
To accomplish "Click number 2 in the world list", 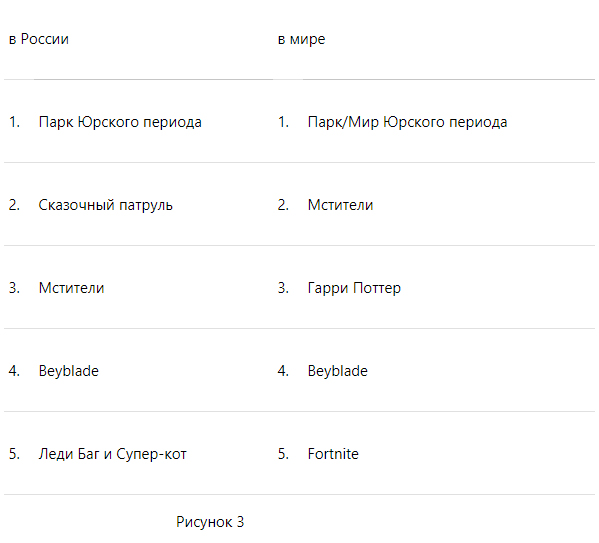I will [283, 205].
